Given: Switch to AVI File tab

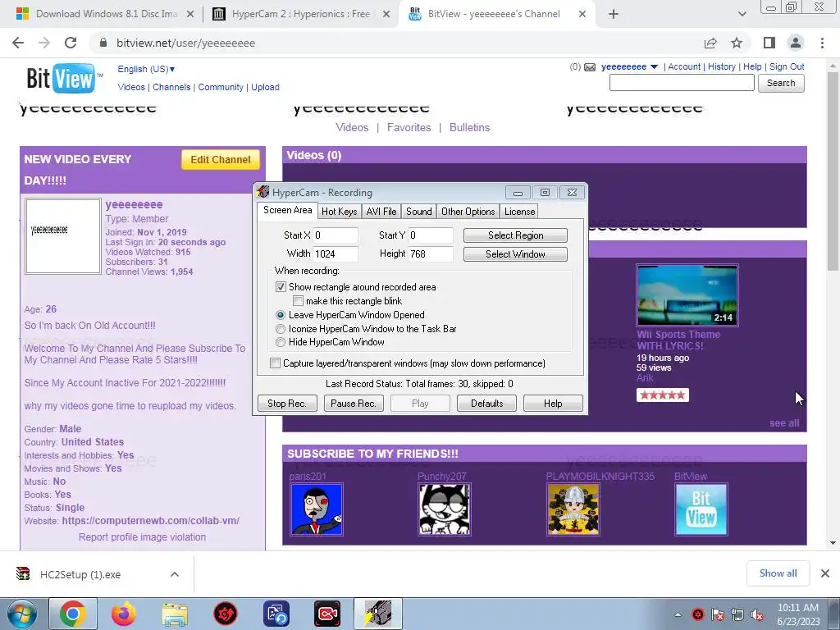Looking at the screenshot, I should pyautogui.click(x=381, y=212).
